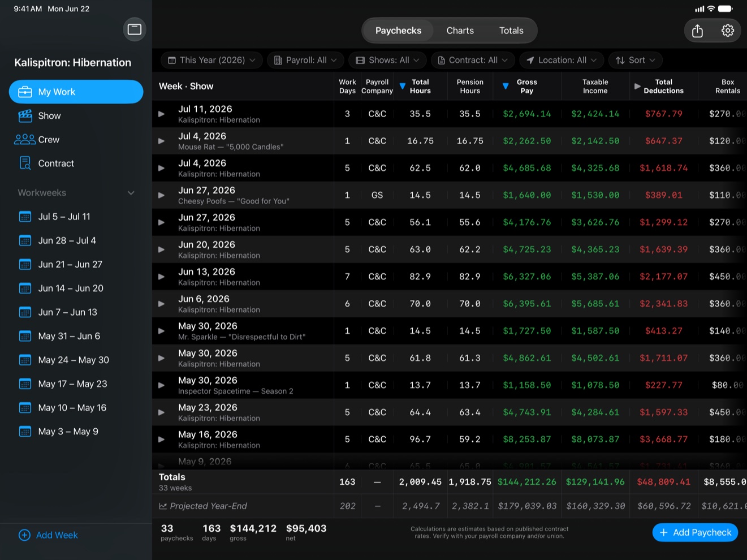Switch to the Paychecks tab
The width and height of the screenshot is (747, 560).
coord(398,31)
